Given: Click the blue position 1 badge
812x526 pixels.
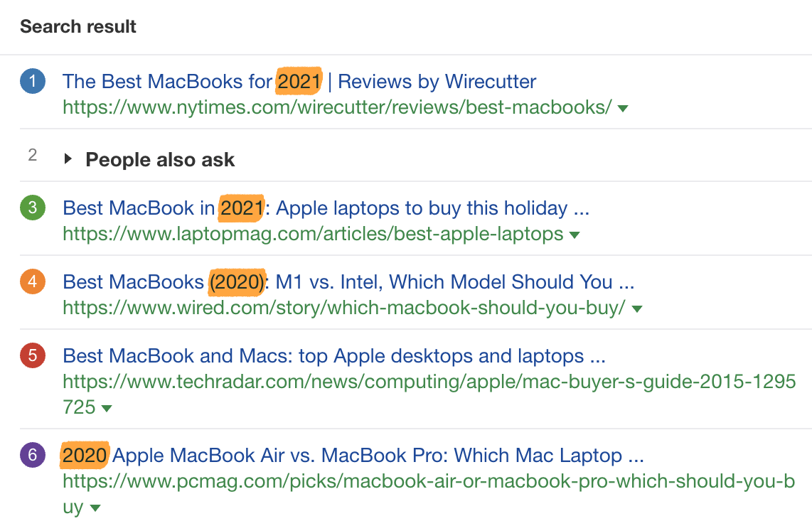Looking at the screenshot, I should pyautogui.click(x=33, y=82).
